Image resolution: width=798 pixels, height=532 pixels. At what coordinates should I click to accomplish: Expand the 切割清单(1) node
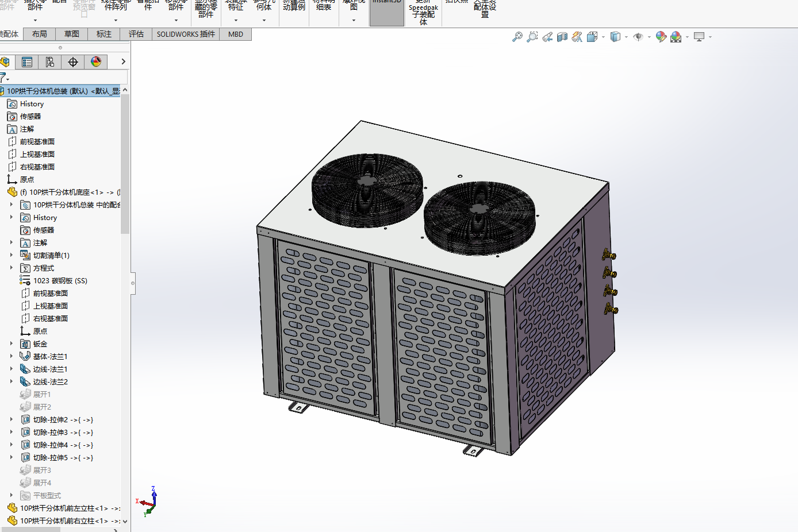[x=11, y=255]
